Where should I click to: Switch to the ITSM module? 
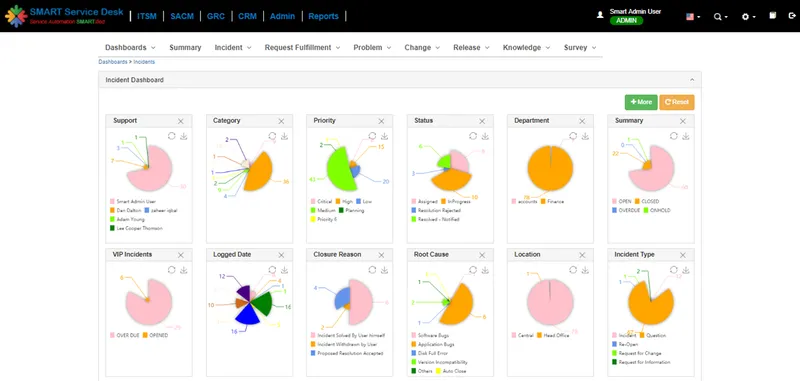[x=147, y=16]
